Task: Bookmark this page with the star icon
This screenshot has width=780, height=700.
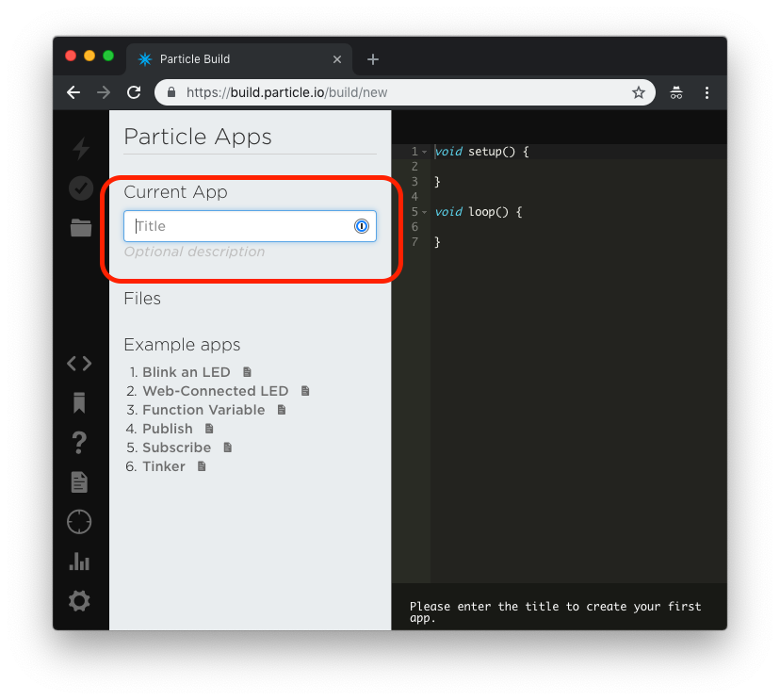Action: click(639, 92)
